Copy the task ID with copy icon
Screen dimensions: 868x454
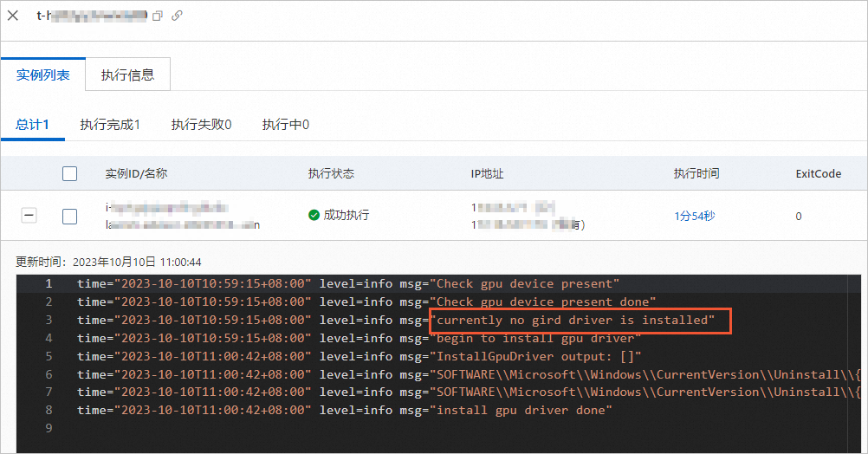pyautogui.click(x=158, y=16)
